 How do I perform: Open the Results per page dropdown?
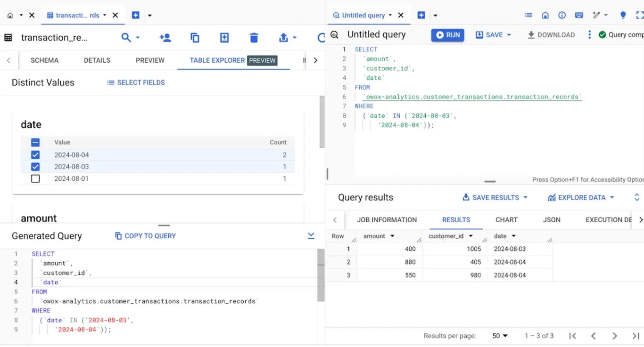point(500,336)
